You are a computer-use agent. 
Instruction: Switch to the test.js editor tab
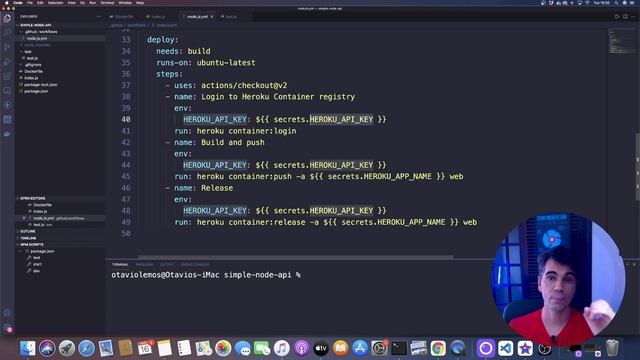(x=230, y=17)
